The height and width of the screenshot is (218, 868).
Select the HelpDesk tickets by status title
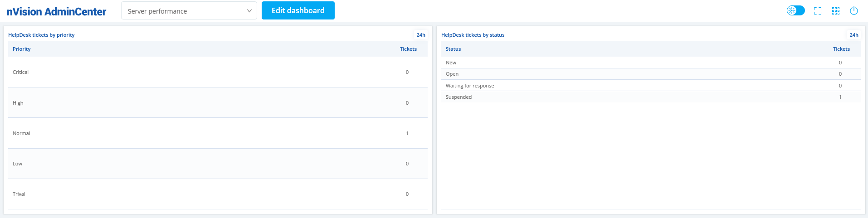coord(473,35)
